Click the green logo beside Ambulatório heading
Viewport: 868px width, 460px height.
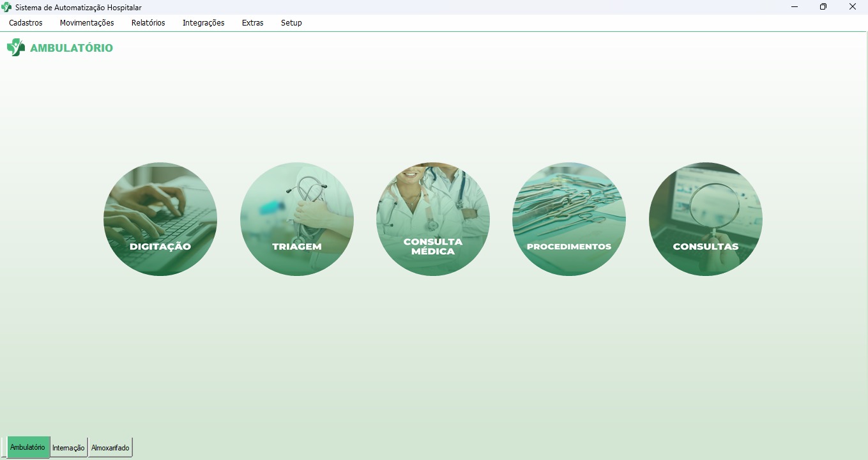click(x=16, y=48)
